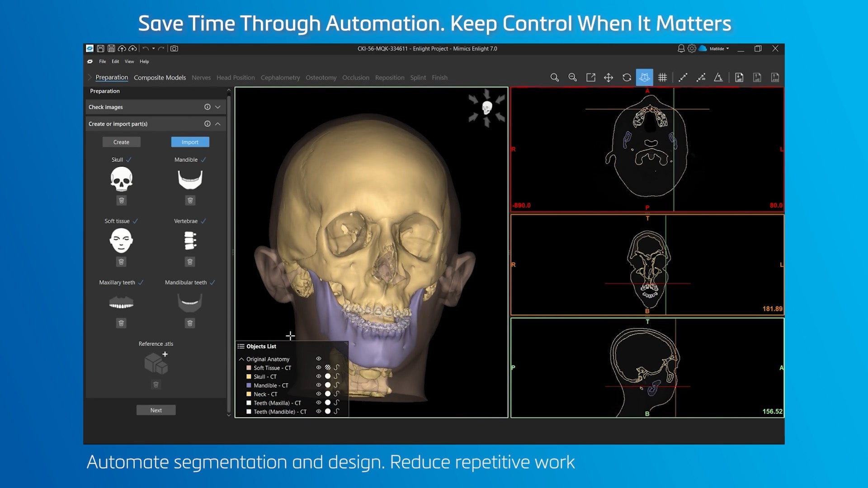Collapse the Create or import part(s) section

pos(218,124)
